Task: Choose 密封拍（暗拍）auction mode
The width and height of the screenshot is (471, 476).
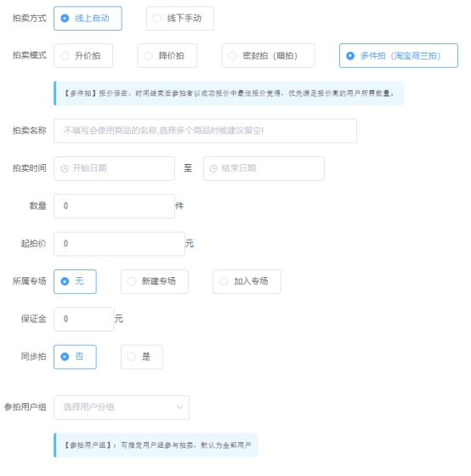Action: click(x=268, y=56)
